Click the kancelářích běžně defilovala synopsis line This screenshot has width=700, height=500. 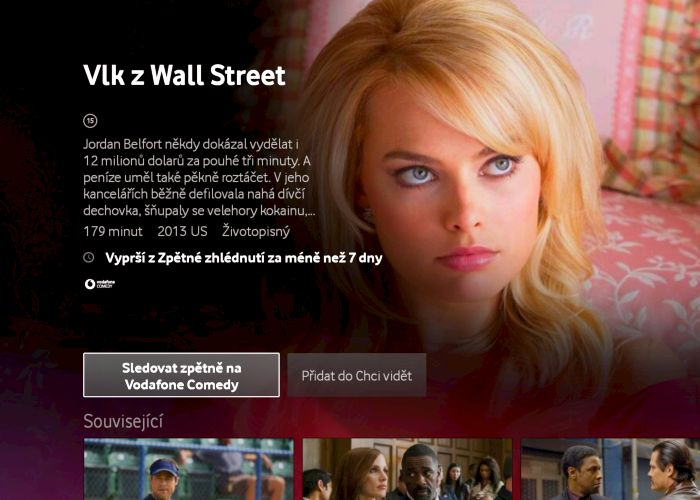[194, 194]
